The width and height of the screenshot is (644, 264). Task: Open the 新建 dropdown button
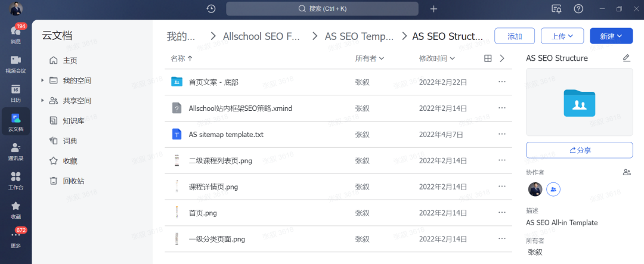pyautogui.click(x=611, y=36)
